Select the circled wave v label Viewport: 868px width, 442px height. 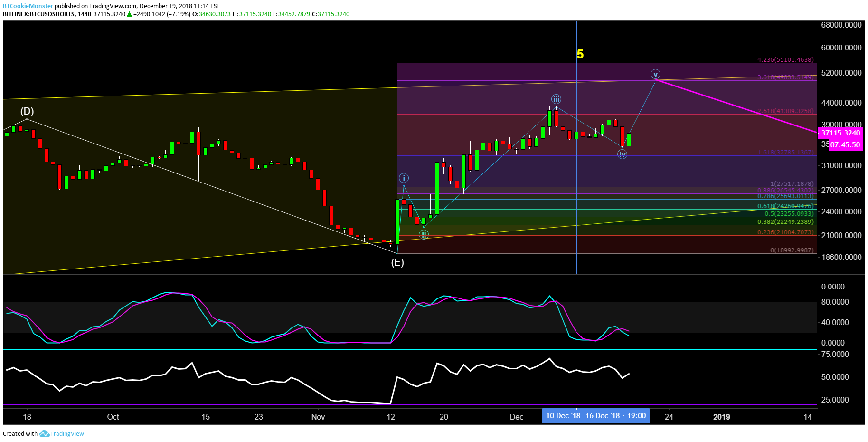(655, 74)
